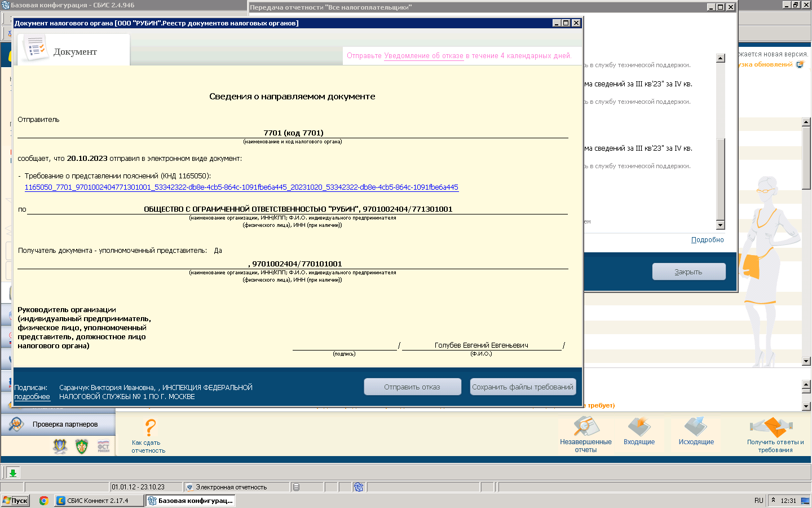Open the Исходящие folder icon
The width and height of the screenshot is (812, 508).
click(x=696, y=426)
